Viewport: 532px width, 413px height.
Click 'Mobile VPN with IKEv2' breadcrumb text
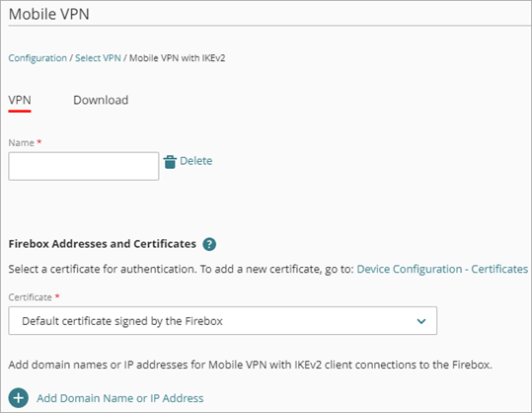pos(177,58)
